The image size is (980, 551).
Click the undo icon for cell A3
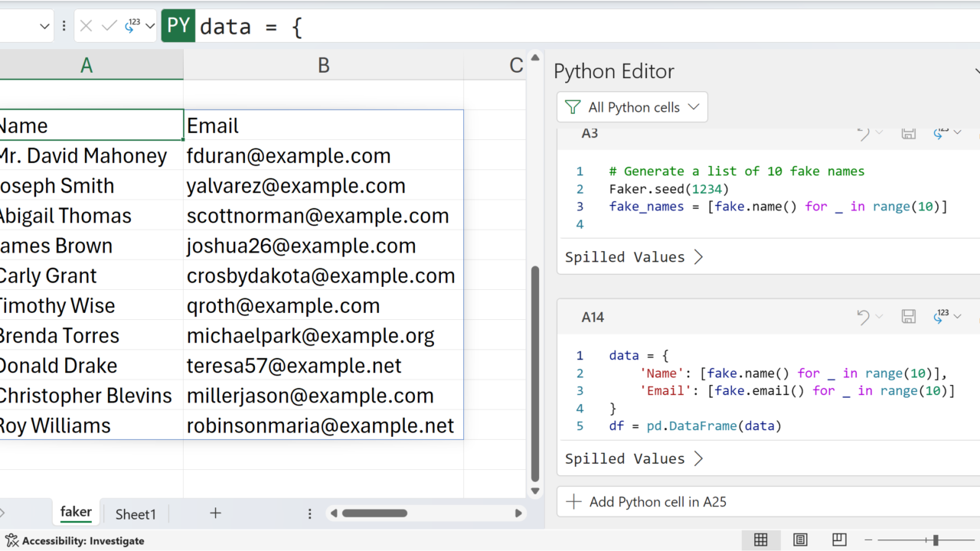click(x=863, y=133)
